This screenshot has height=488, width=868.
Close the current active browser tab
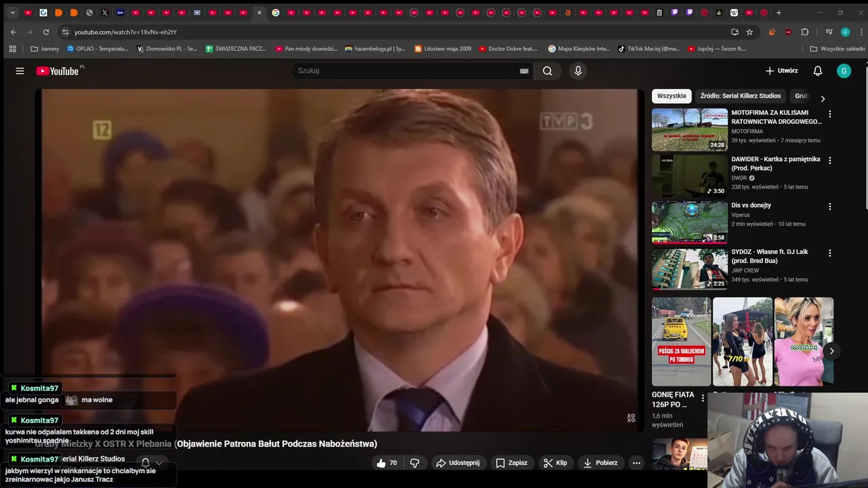click(259, 12)
